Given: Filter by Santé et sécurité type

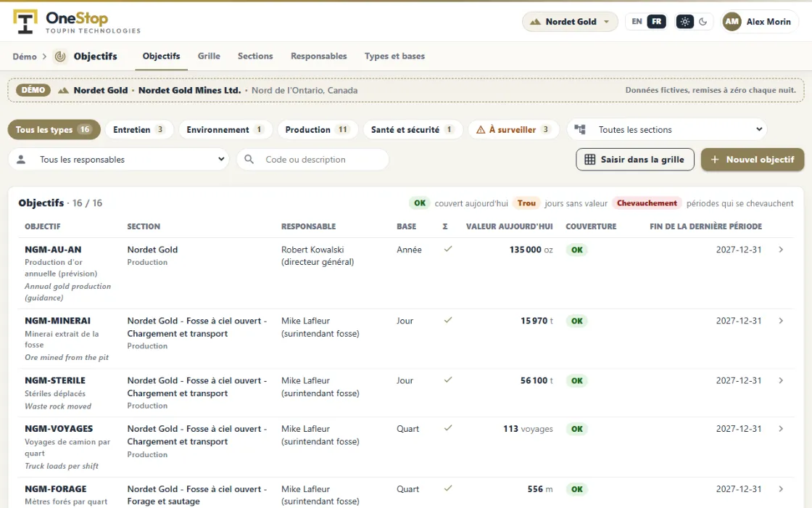Looking at the screenshot, I should coord(413,130).
